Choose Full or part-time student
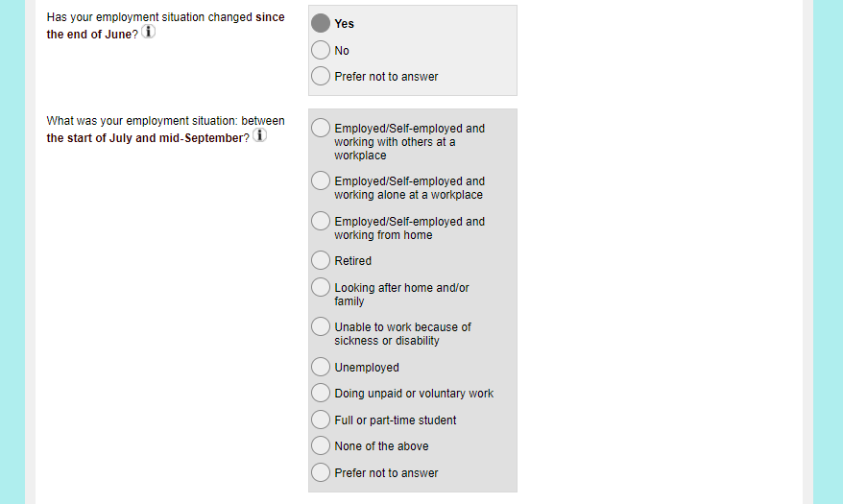This screenshot has width=843, height=504. 321,420
